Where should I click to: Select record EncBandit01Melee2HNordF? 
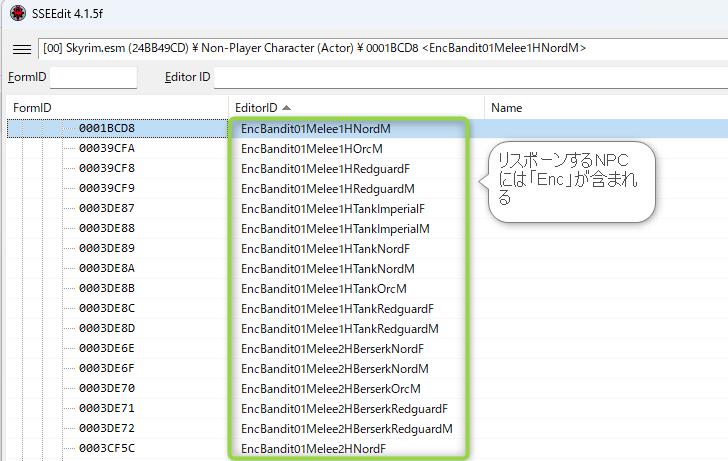point(313,449)
